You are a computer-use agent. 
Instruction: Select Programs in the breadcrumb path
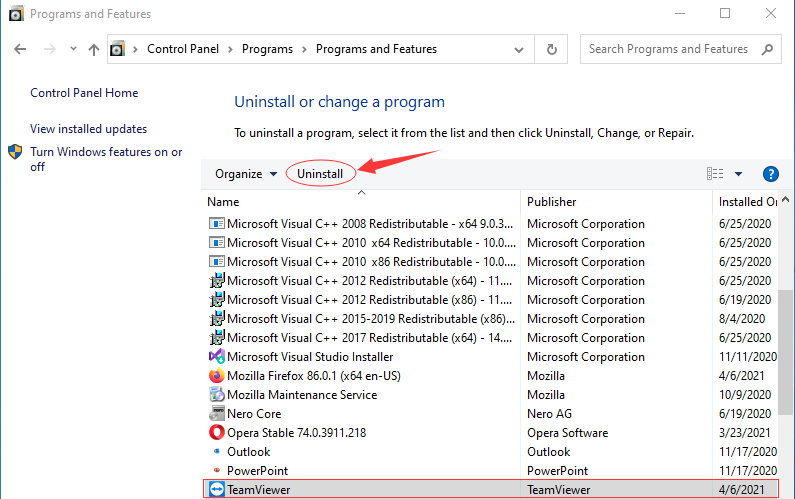tap(267, 49)
